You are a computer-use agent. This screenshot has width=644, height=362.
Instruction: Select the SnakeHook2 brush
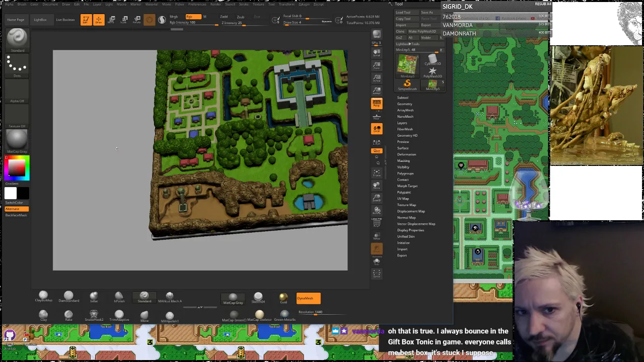coord(94,315)
